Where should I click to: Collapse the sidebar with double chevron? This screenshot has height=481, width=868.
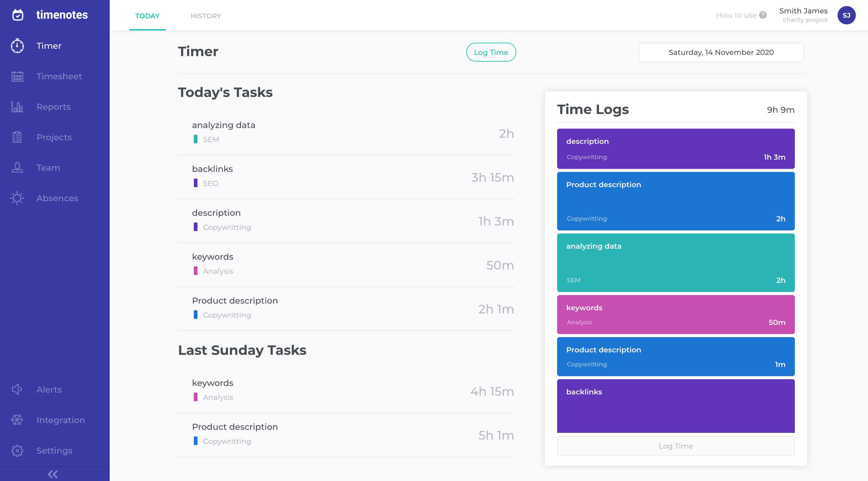[x=52, y=474]
